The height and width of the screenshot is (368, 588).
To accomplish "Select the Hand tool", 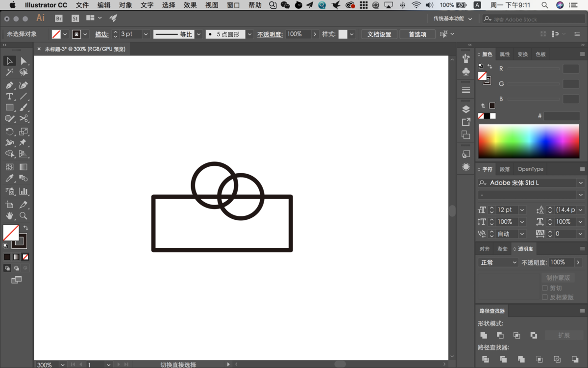I will [x=9, y=216].
